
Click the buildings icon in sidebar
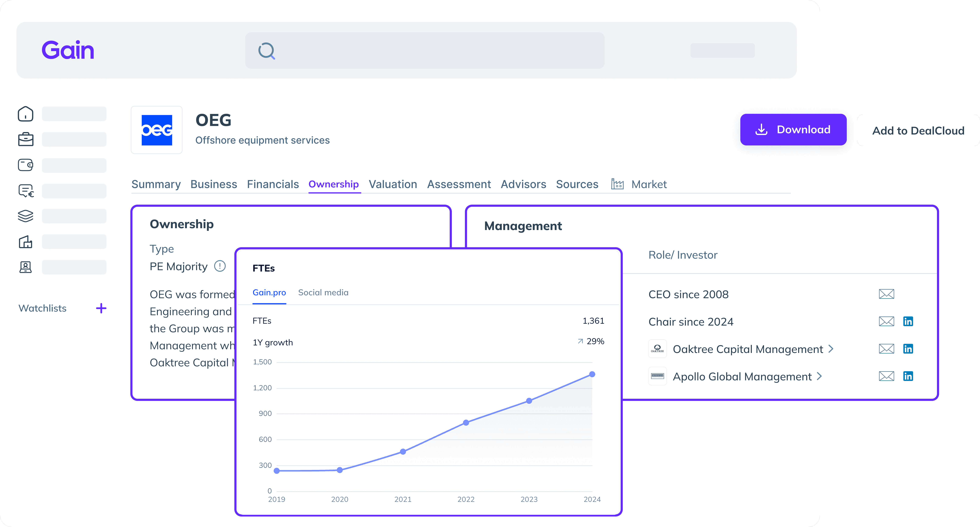coord(26,242)
